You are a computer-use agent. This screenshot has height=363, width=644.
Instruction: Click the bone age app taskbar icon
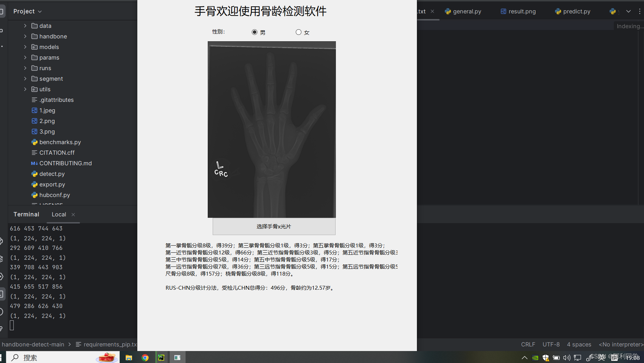pyautogui.click(x=177, y=357)
